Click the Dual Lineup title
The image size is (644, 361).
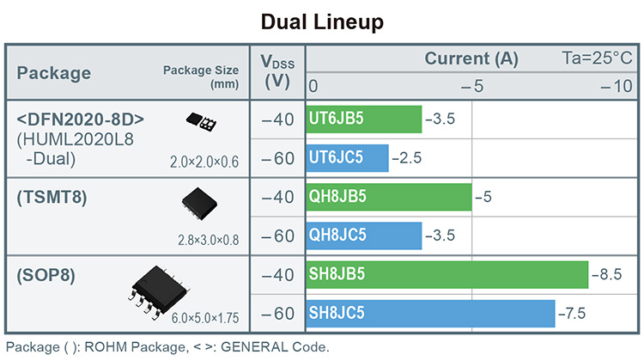(321, 21)
